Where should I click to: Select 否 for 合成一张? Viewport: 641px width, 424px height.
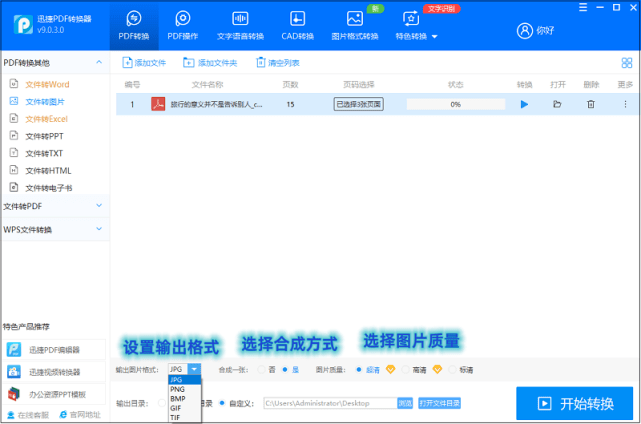261,370
